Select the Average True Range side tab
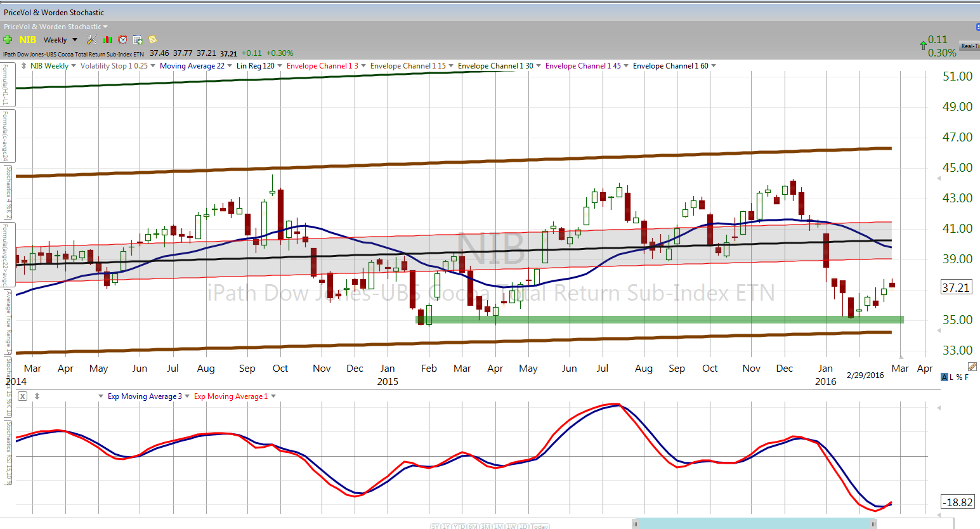The width and height of the screenshot is (980, 529). pos(8,322)
